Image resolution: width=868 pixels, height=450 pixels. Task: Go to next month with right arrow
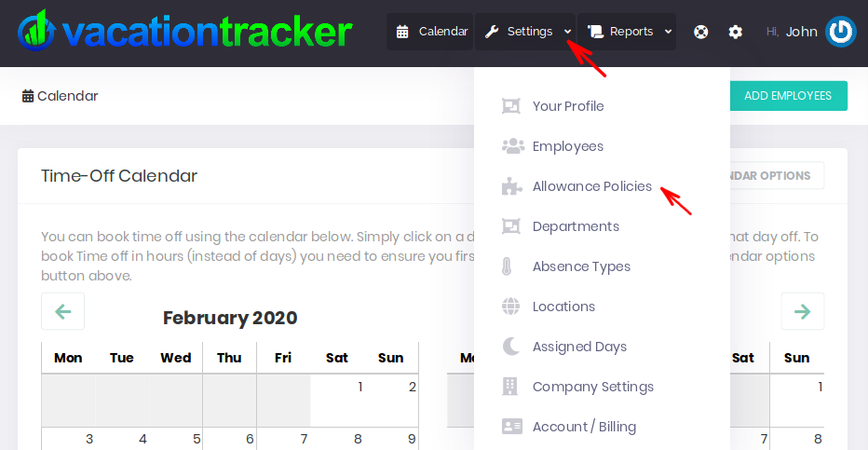pyautogui.click(x=802, y=311)
